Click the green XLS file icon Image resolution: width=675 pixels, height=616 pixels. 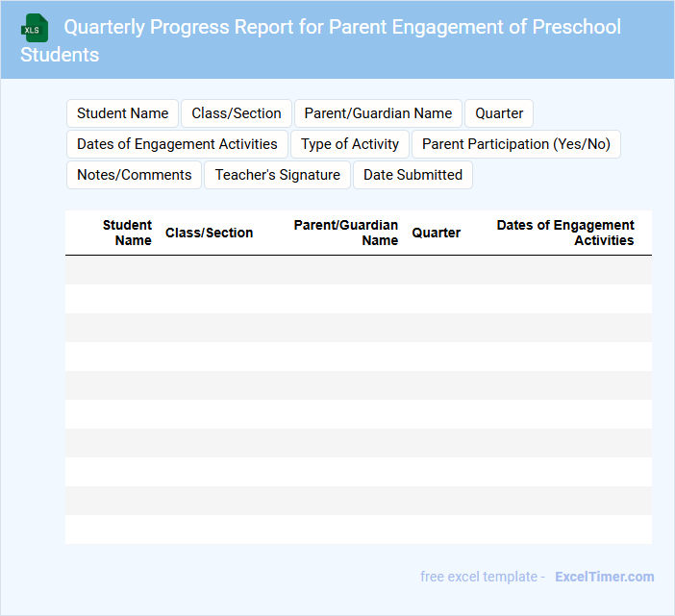pos(35,28)
